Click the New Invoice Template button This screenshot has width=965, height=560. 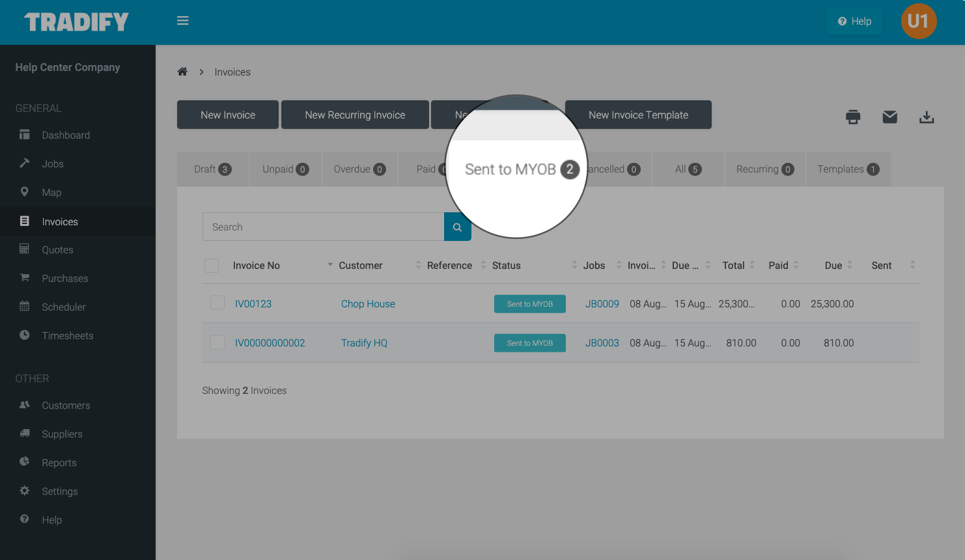click(x=638, y=115)
